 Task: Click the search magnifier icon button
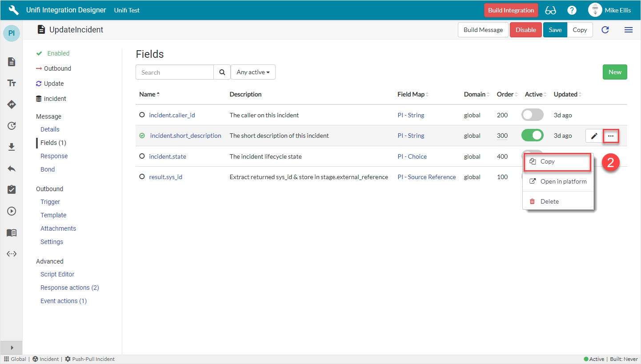[x=222, y=72]
